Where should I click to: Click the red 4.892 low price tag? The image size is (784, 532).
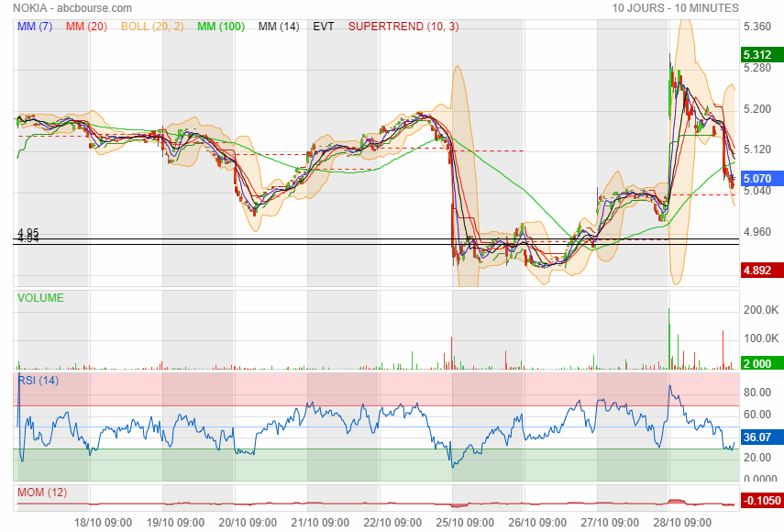(x=762, y=271)
